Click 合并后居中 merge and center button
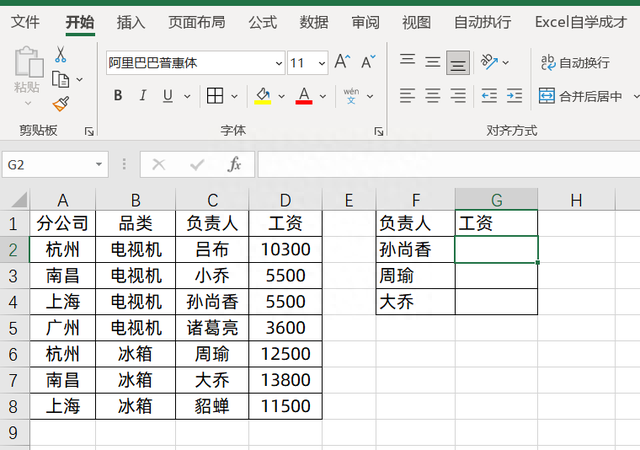This screenshot has width=640, height=450. [580, 96]
